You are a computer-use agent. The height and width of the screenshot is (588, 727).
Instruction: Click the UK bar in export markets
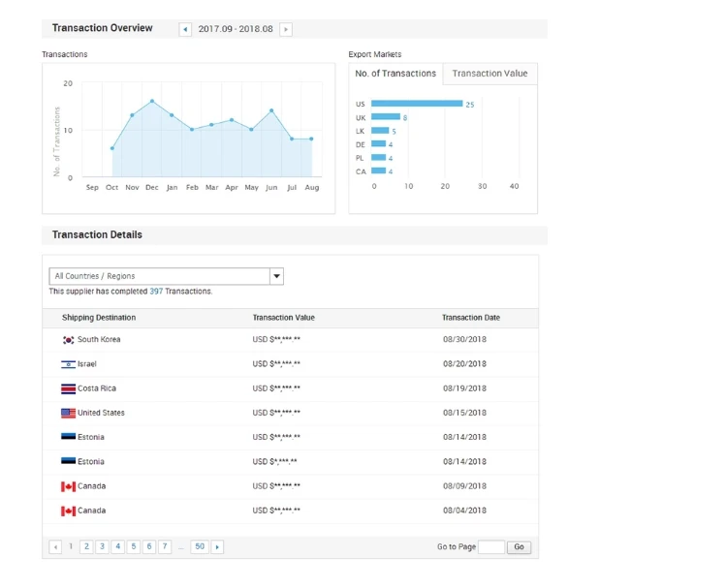(385, 117)
